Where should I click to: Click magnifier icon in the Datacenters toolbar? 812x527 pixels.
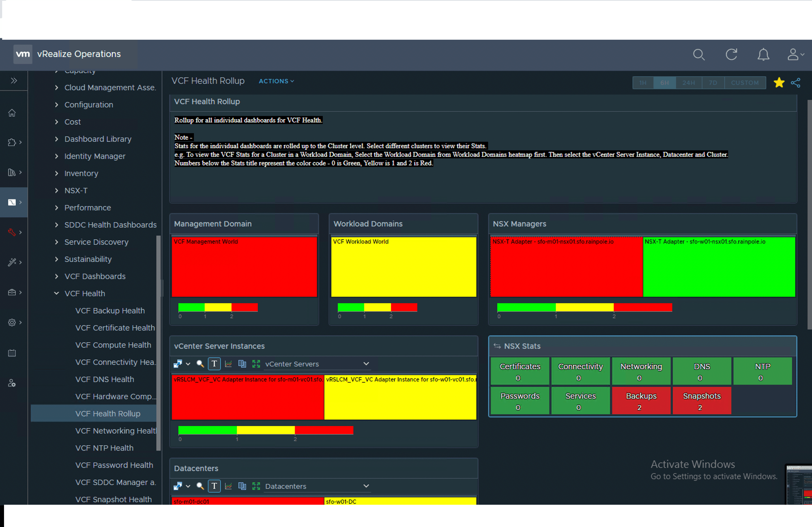pyautogui.click(x=200, y=486)
